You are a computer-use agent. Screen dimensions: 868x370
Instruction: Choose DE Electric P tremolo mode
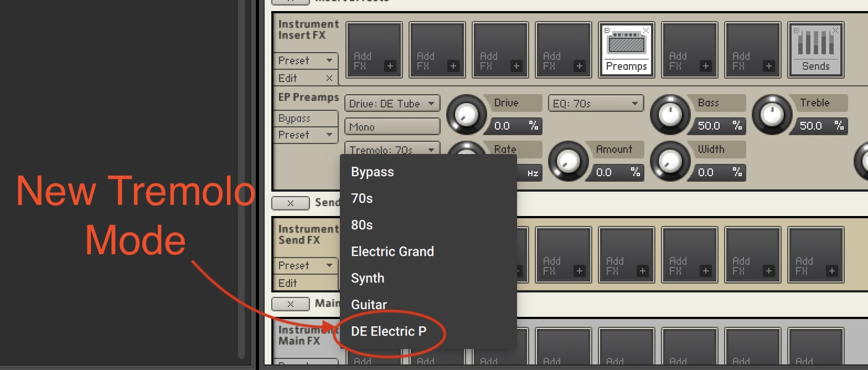[x=428, y=331]
